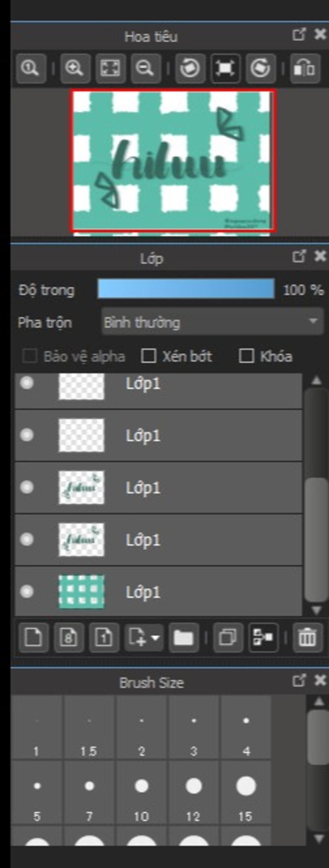Tick the Khóa checkbox

click(x=246, y=356)
